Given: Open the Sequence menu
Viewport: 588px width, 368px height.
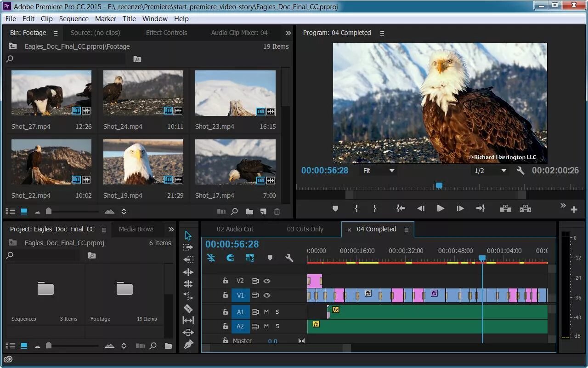Looking at the screenshot, I should [73, 19].
